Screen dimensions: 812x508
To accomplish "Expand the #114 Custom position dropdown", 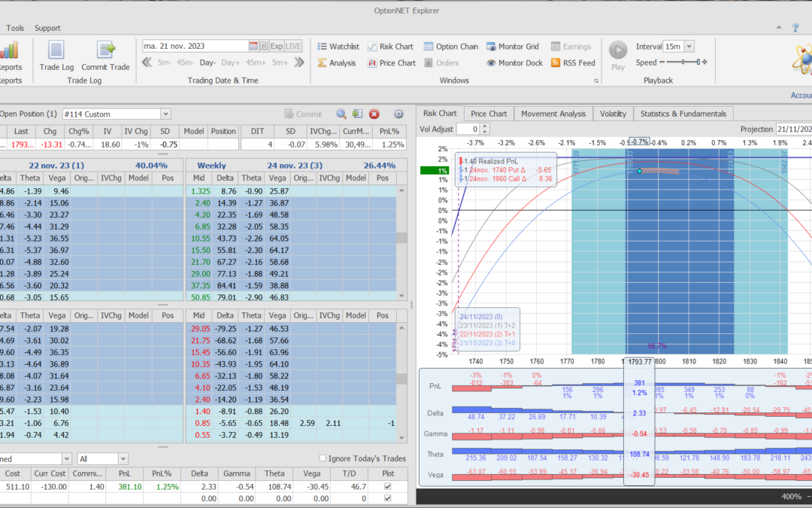I will click(165, 114).
